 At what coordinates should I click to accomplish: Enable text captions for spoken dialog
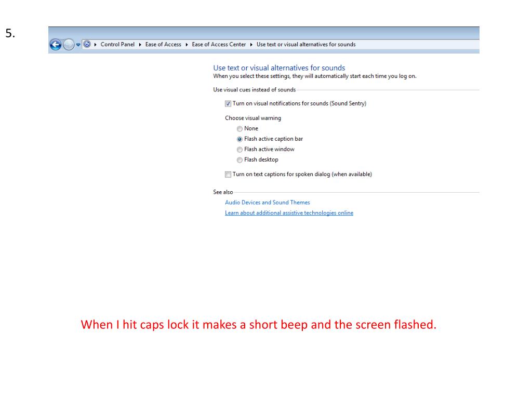point(228,175)
